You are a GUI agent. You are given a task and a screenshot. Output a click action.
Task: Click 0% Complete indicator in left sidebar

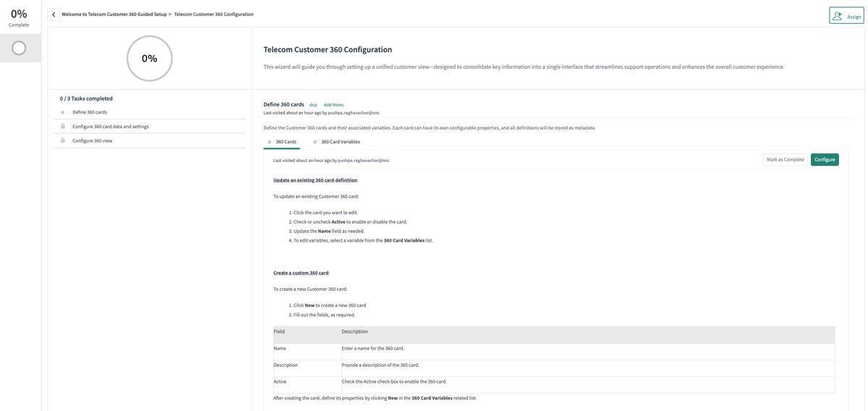[x=19, y=17]
